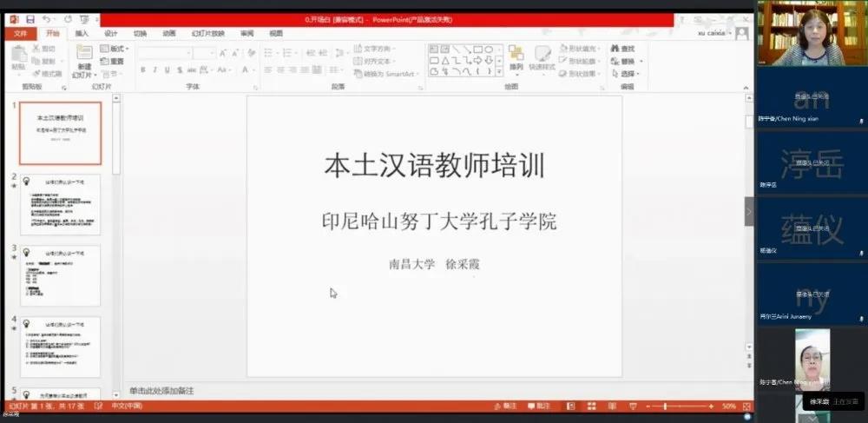Switch to the Animations (动画) tab
Screen dimensions: 868x423
pyautogui.click(x=169, y=33)
